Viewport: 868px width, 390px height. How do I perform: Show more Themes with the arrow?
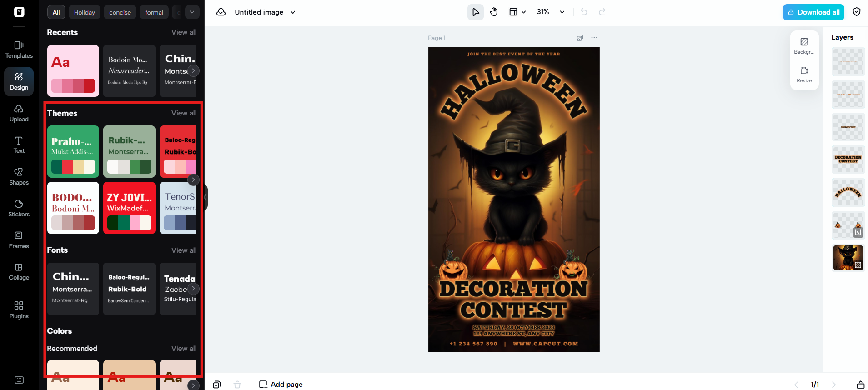pyautogui.click(x=193, y=180)
